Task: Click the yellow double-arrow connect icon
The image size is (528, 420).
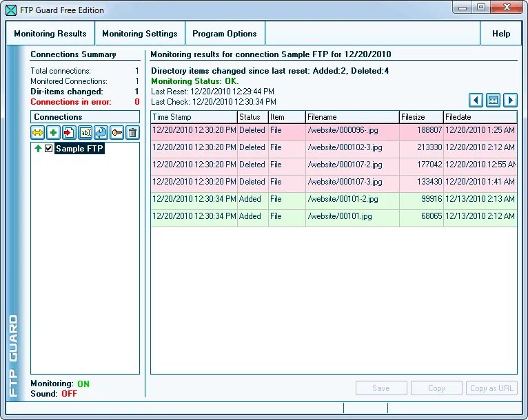Action: click(x=37, y=132)
